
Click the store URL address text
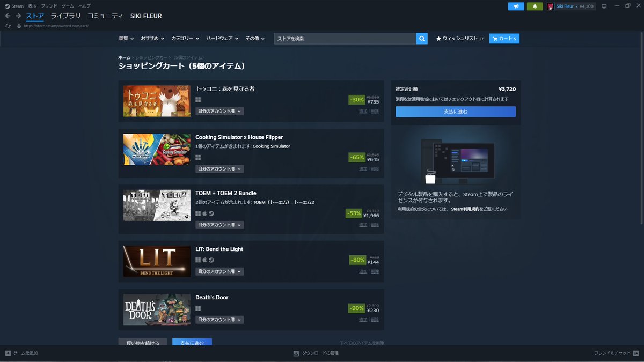pos(56,25)
